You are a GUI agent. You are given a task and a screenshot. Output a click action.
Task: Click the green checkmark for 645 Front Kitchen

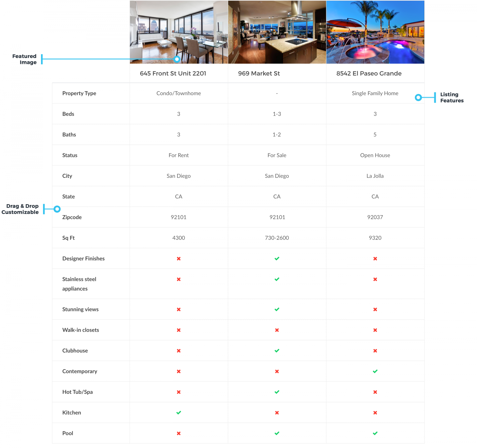pos(179,412)
